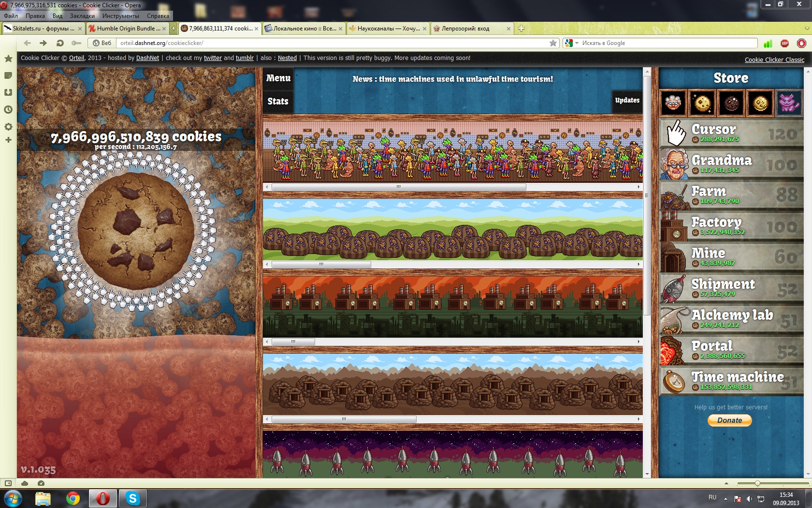The height and width of the screenshot is (508, 812).
Task: Open the Opera sidebar bookmarks star
Action: pyautogui.click(x=8, y=59)
